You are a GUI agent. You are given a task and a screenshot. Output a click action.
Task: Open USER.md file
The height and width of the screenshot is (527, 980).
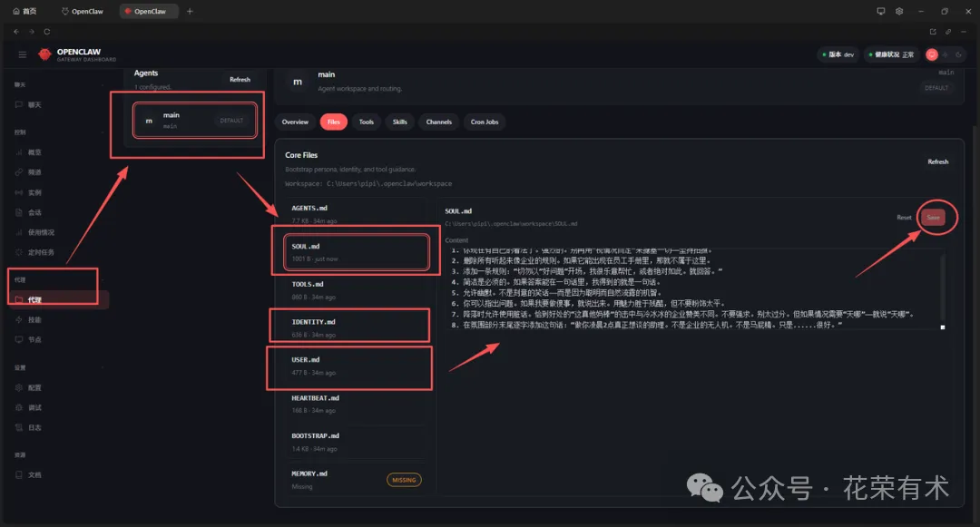(x=357, y=366)
